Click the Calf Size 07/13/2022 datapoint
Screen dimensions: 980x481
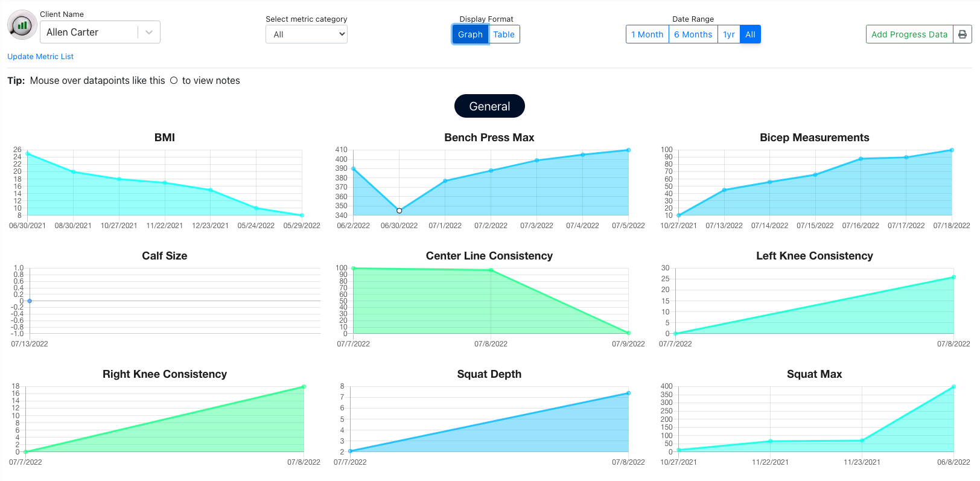(30, 301)
